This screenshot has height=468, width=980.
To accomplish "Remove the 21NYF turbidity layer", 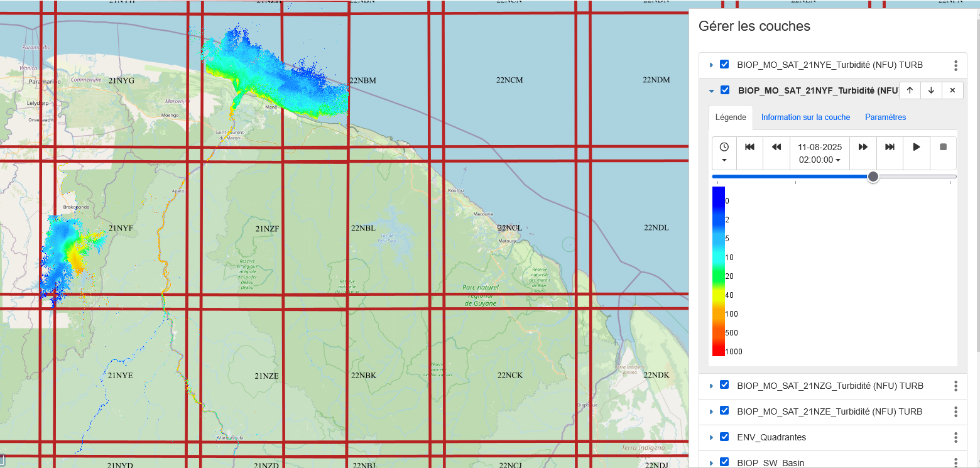I will [952, 90].
